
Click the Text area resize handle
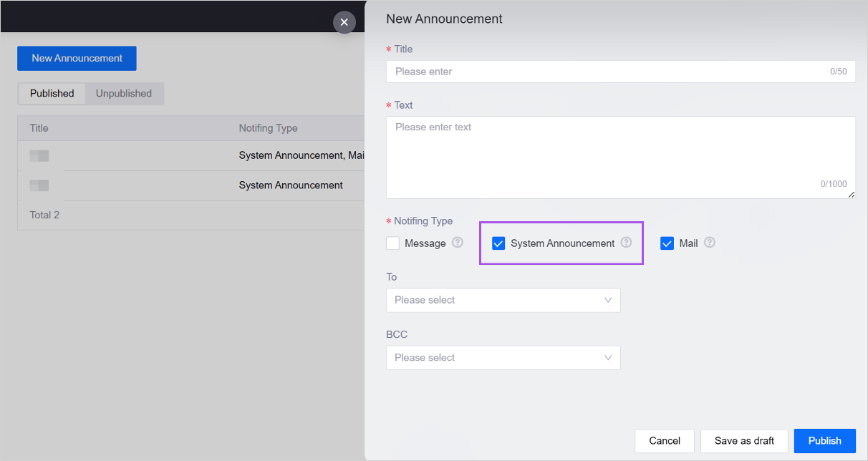click(851, 195)
